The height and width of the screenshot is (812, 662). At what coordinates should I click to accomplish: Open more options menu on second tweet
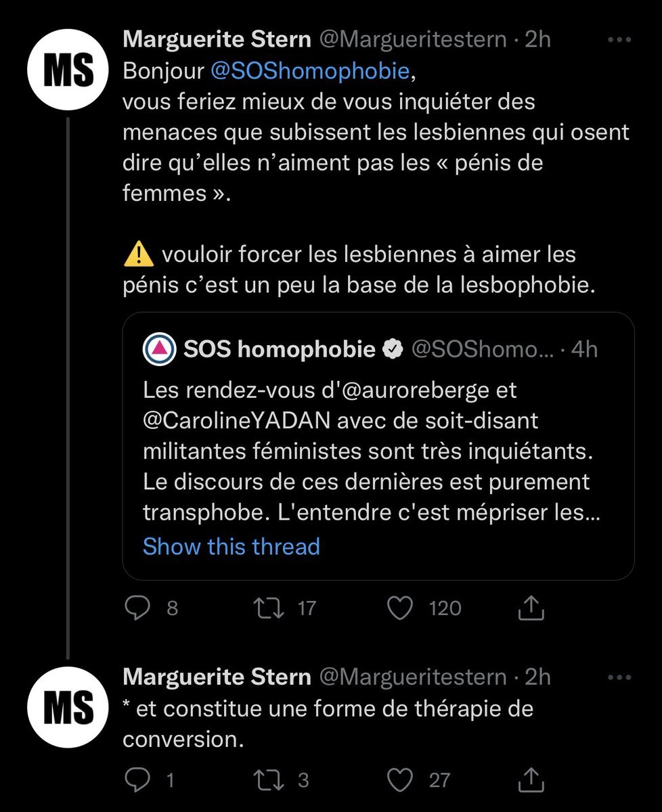619,677
